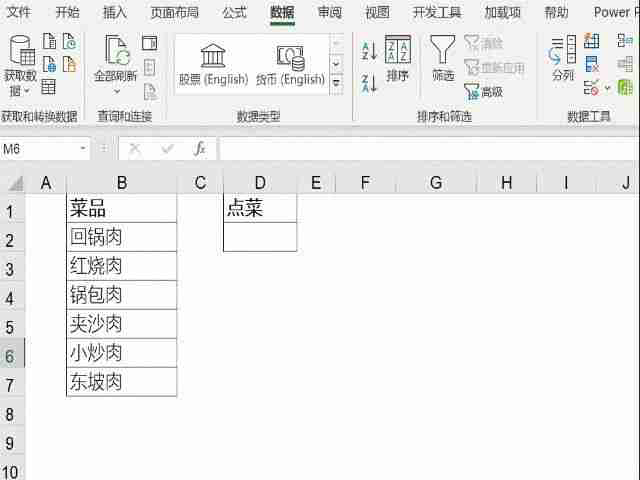The height and width of the screenshot is (480, 640).
Task: Click the Remove Duplicates icon
Action: 591,64
